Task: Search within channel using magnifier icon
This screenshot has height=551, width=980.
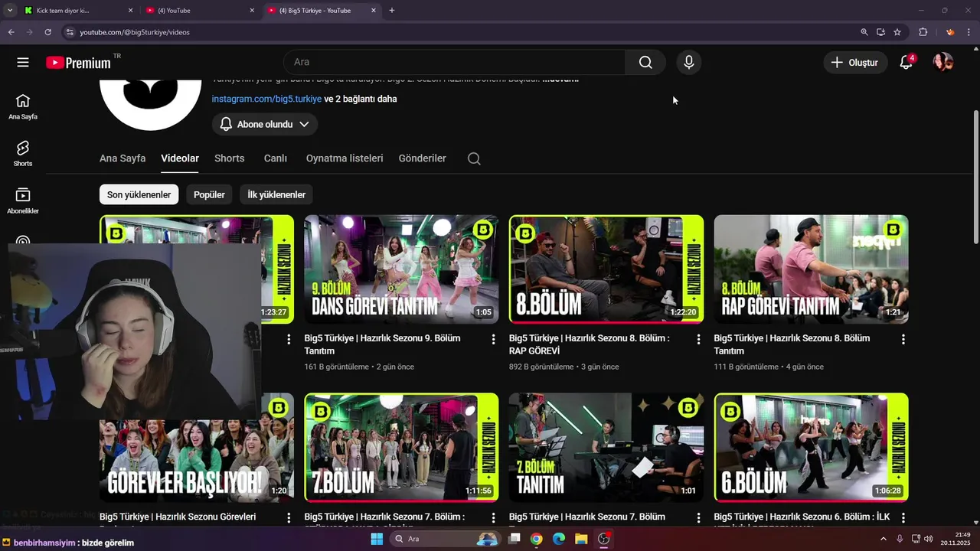Action: [474, 158]
